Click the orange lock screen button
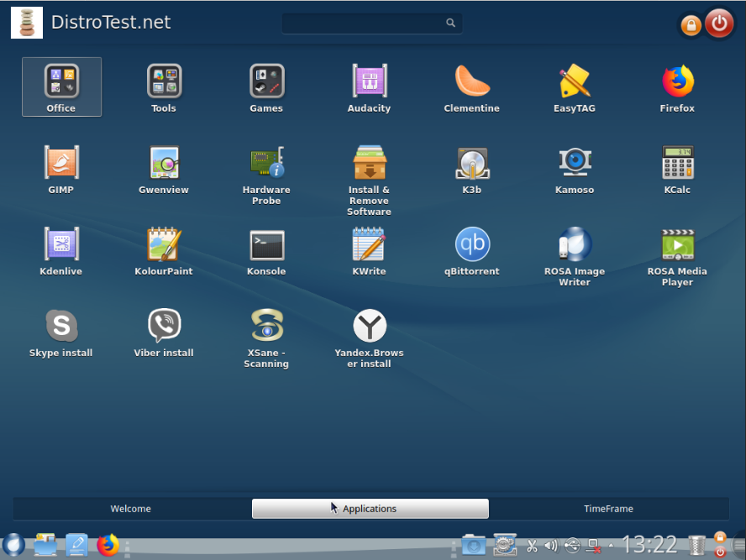This screenshot has width=746, height=560. pyautogui.click(x=691, y=25)
